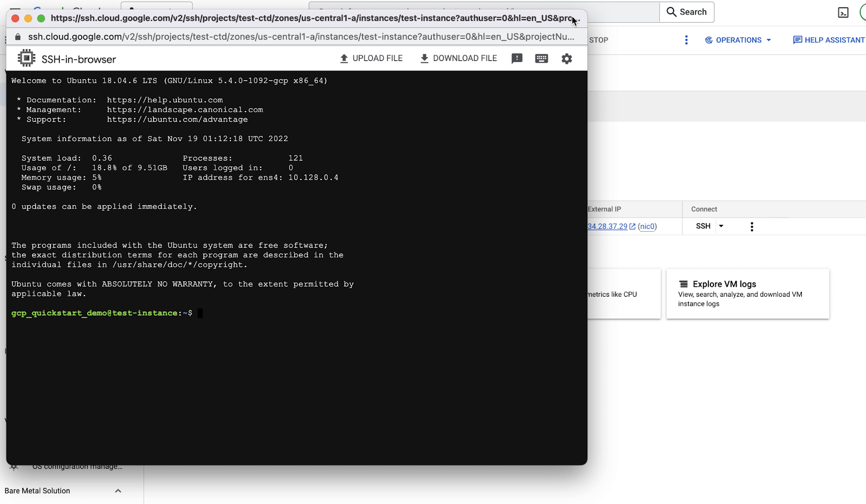Open the Explore VM logs card
Screen dimensions: 866x504
click(748, 294)
